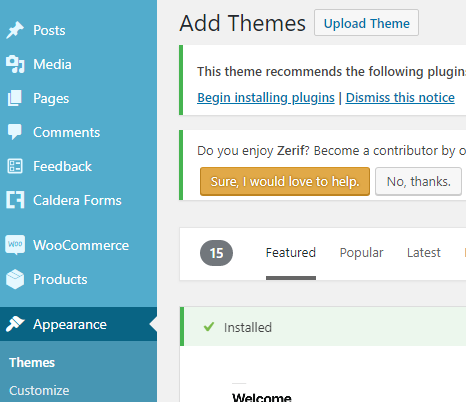Dismiss this notice link

point(400,98)
